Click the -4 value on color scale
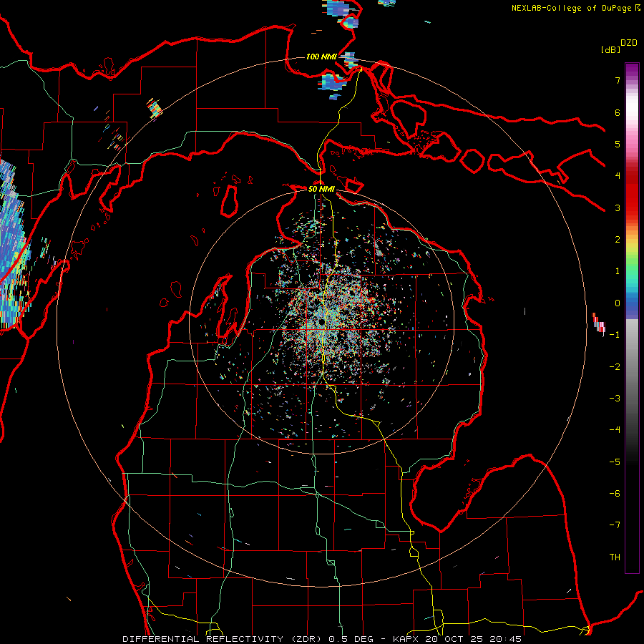This screenshot has height=644, width=644. pyautogui.click(x=615, y=430)
